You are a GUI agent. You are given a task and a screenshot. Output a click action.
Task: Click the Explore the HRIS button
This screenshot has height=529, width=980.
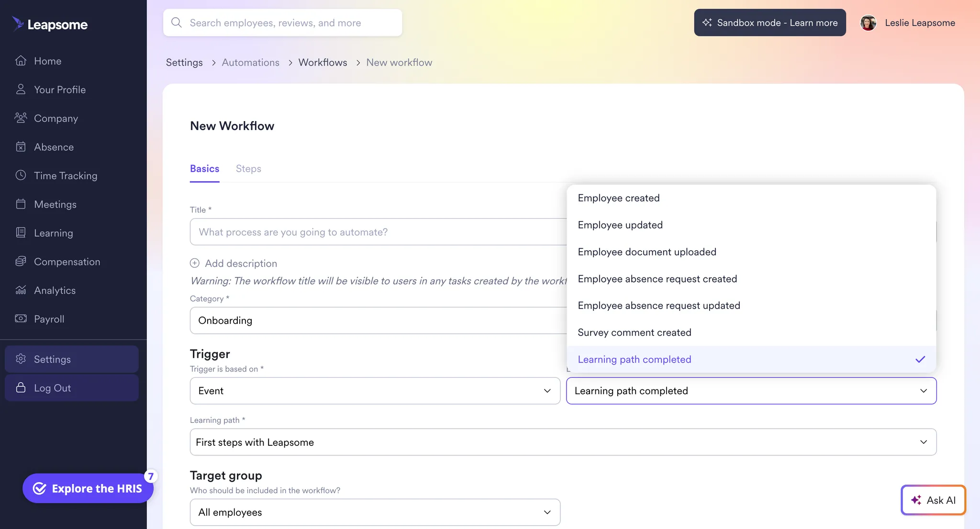coord(88,488)
